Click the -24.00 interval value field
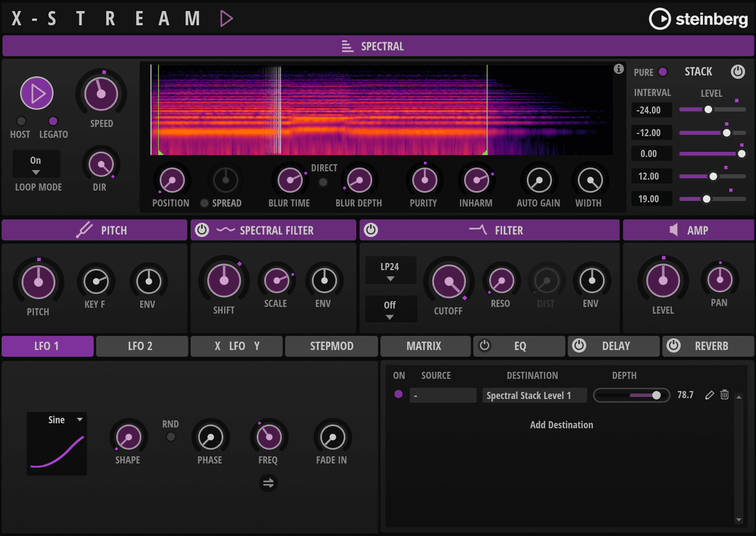This screenshot has width=756, height=536. pyautogui.click(x=651, y=110)
